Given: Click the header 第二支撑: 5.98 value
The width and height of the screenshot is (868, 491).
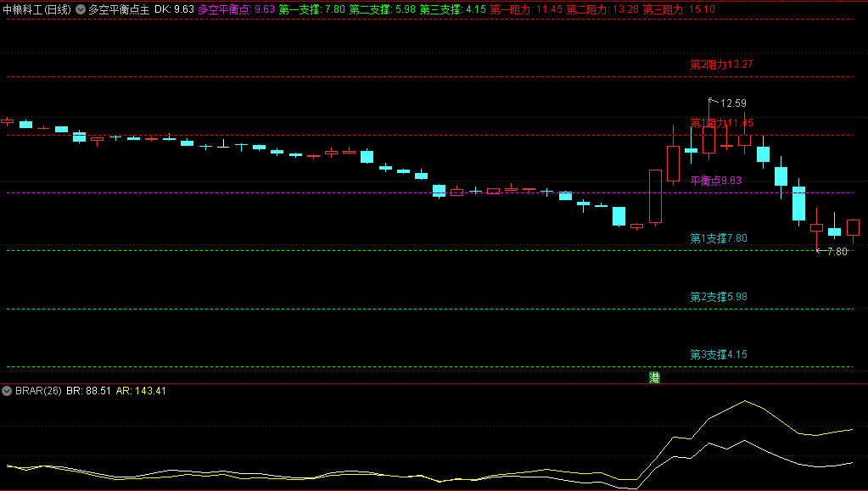Looking at the screenshot, I should 382,9.
